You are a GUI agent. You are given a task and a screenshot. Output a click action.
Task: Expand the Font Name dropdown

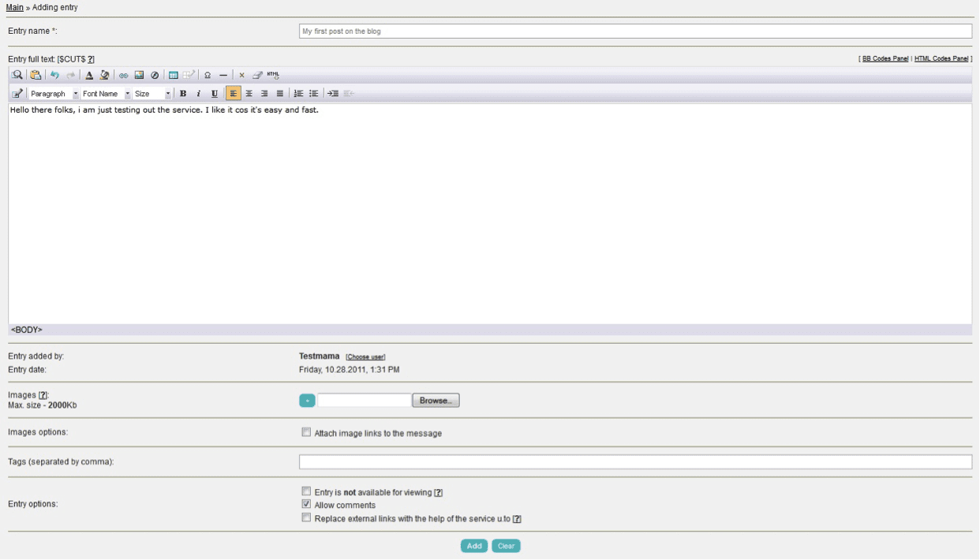pyautogui.click(x=106, y=94)
